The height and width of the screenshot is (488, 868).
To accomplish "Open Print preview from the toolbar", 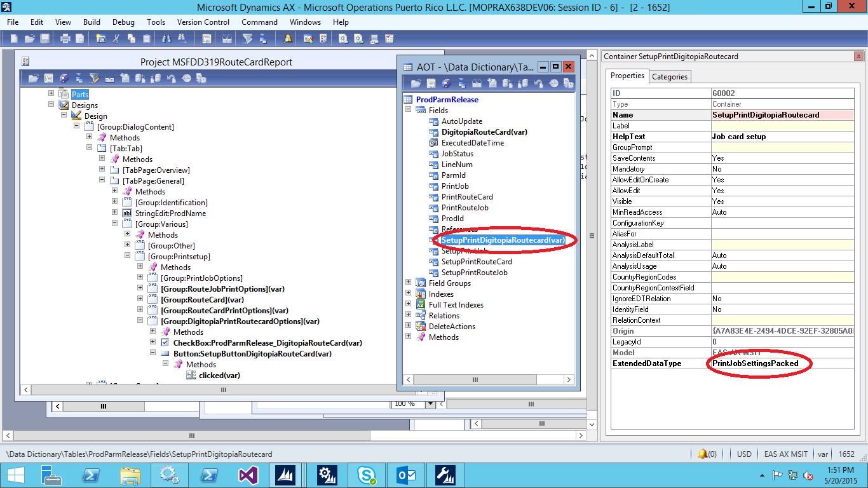I will pyautogui.click(x=78, y=38).
